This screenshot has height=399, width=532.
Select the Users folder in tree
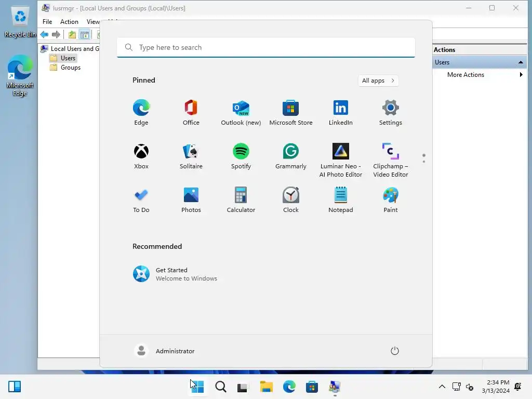[63, 58]
